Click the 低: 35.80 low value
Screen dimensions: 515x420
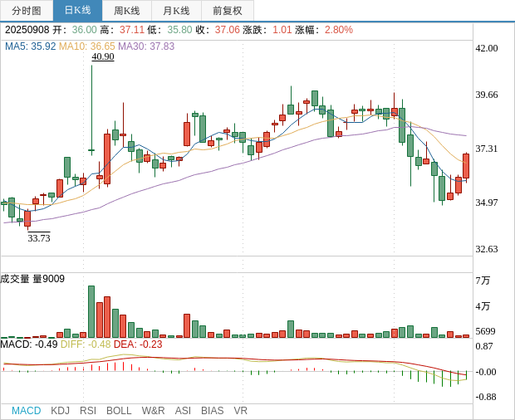click(x=169, y=30)
